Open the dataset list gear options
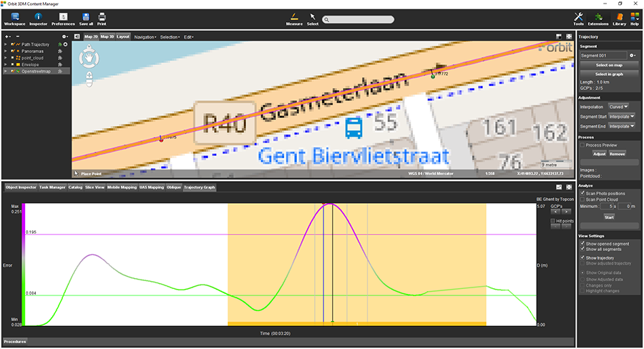The image size is (644, 349). tap(64, 36)
